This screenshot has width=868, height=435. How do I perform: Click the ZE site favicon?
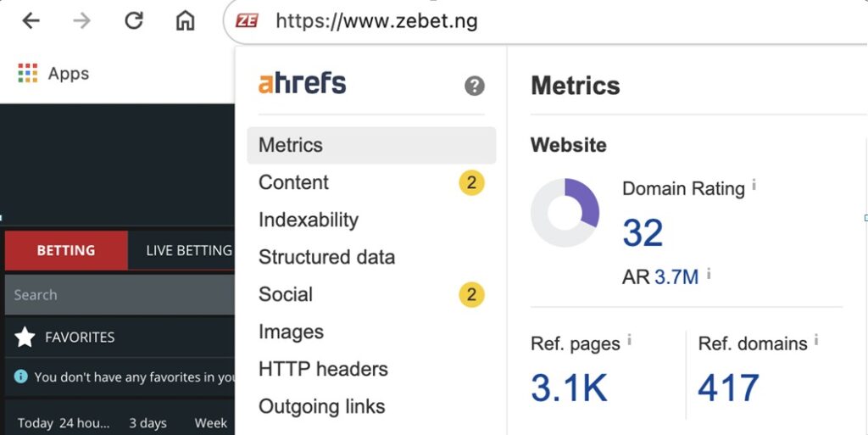pyautogui.click(x=247, y=21)
